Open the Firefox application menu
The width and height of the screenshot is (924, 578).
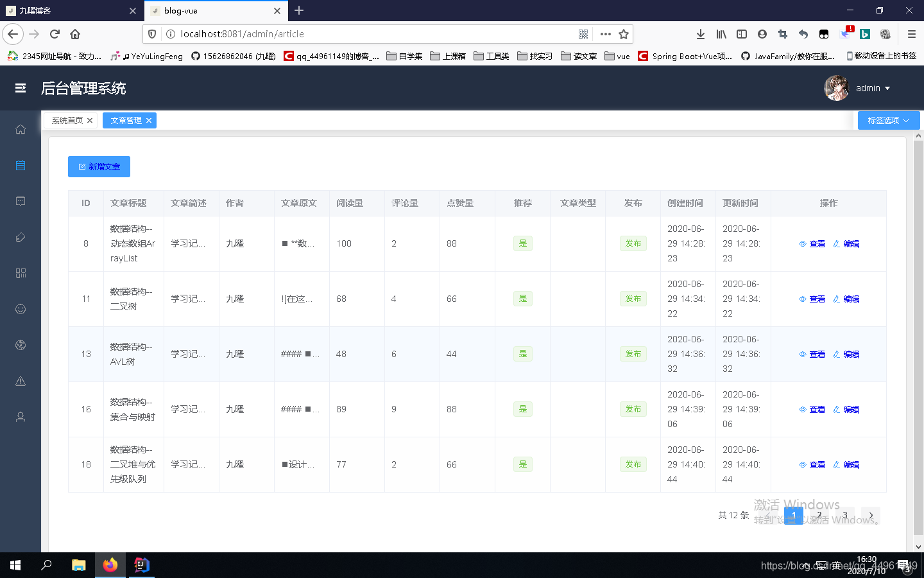click(911, 34)
